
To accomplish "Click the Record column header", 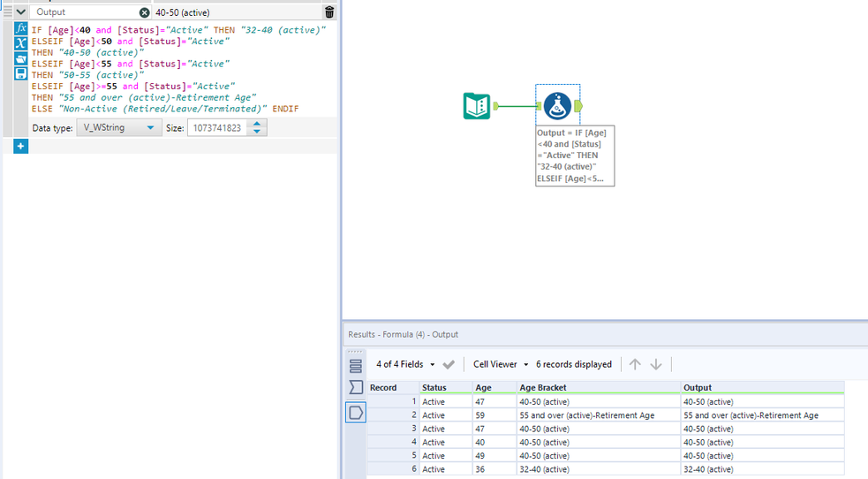I will point(393,388).
